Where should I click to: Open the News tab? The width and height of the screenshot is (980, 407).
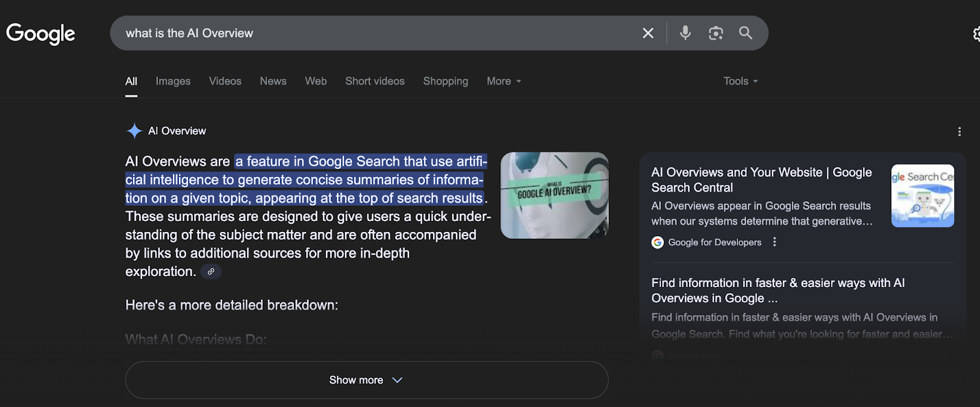273,81
